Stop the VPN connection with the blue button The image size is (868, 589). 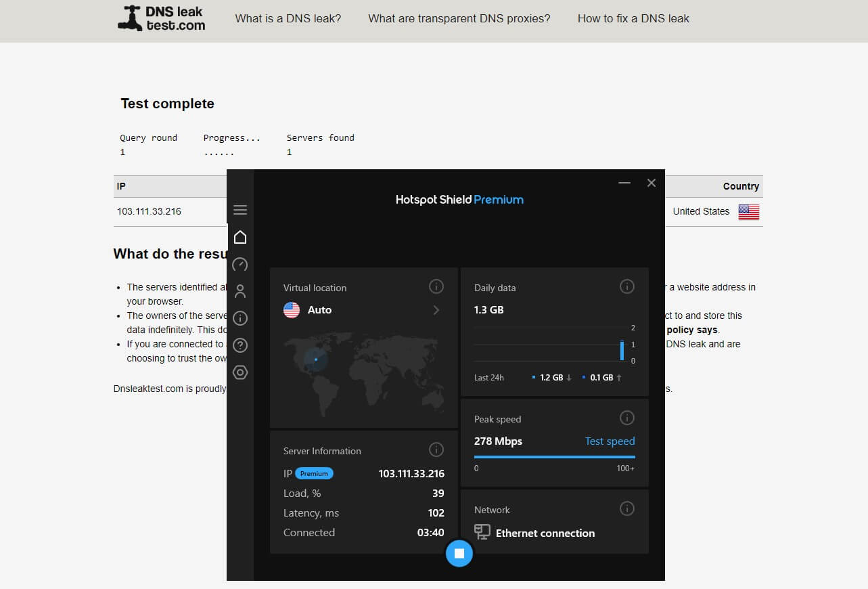click(459, 553)
